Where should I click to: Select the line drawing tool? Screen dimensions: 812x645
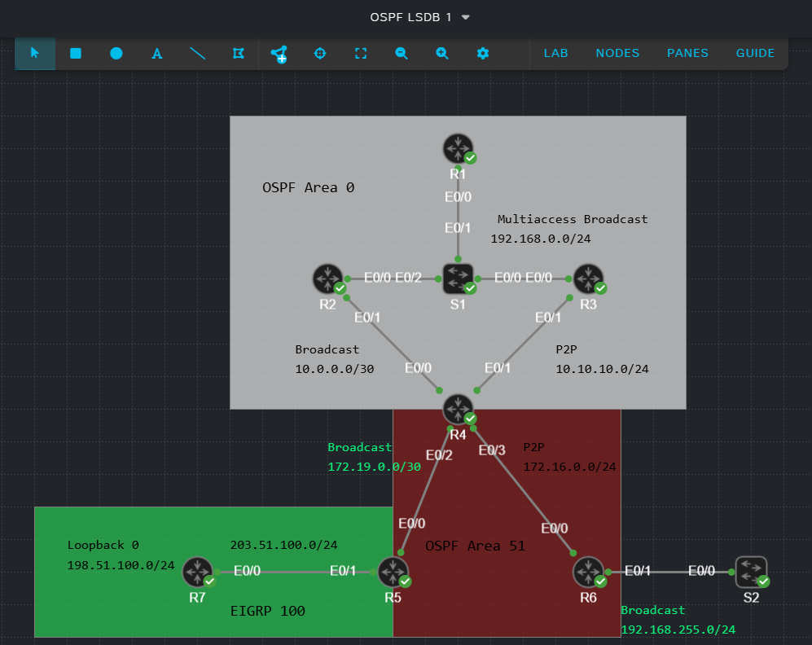[x=198, y=54]
